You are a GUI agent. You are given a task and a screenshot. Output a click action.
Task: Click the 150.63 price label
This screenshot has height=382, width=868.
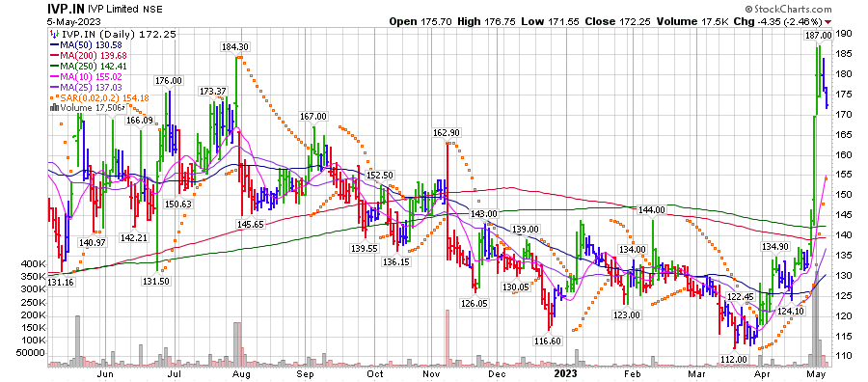click(x=177, y=205)
